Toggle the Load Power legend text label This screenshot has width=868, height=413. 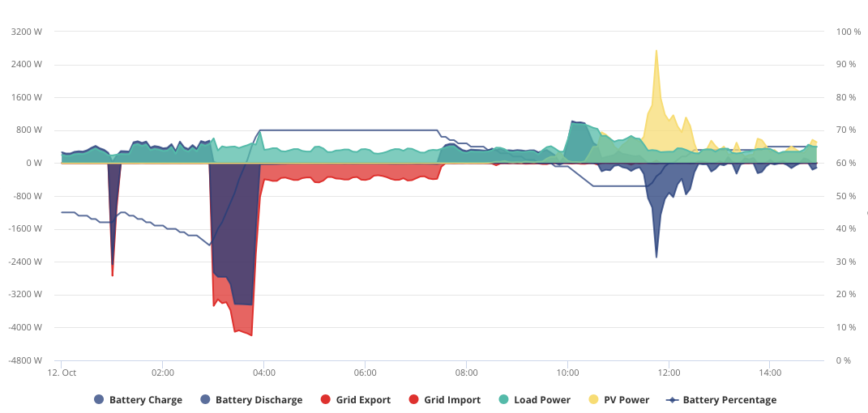coord(542,400)
